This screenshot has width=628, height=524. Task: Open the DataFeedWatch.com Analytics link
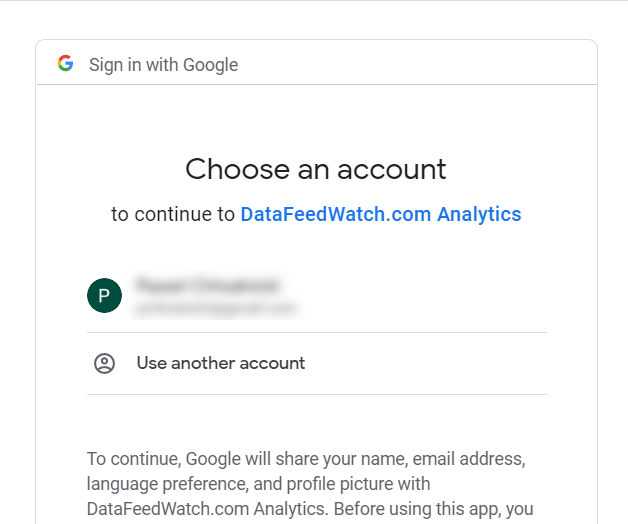coord(381,214)
